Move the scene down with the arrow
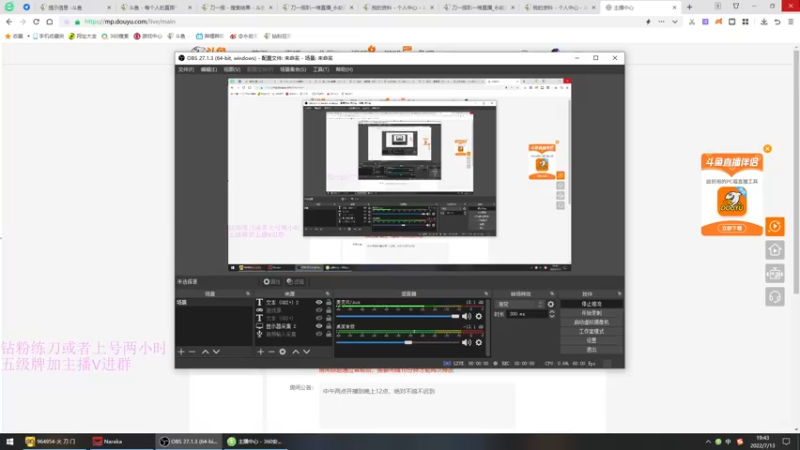800x450 pixels. point(216,352)
